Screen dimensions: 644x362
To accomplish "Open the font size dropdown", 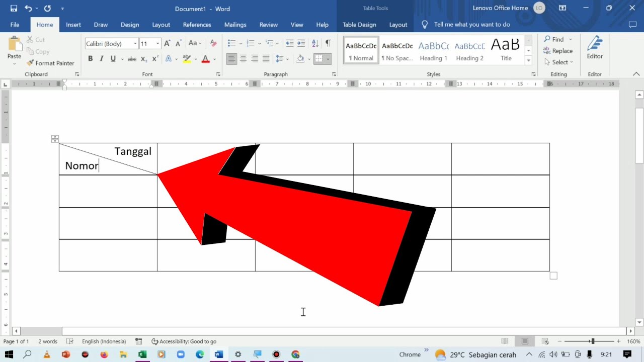I will tap(157, 44).
